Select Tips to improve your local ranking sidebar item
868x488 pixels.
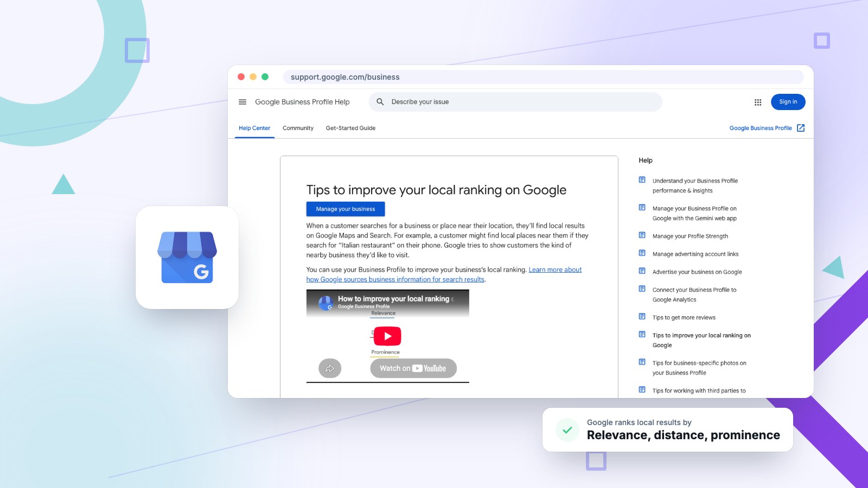(701, 341)
